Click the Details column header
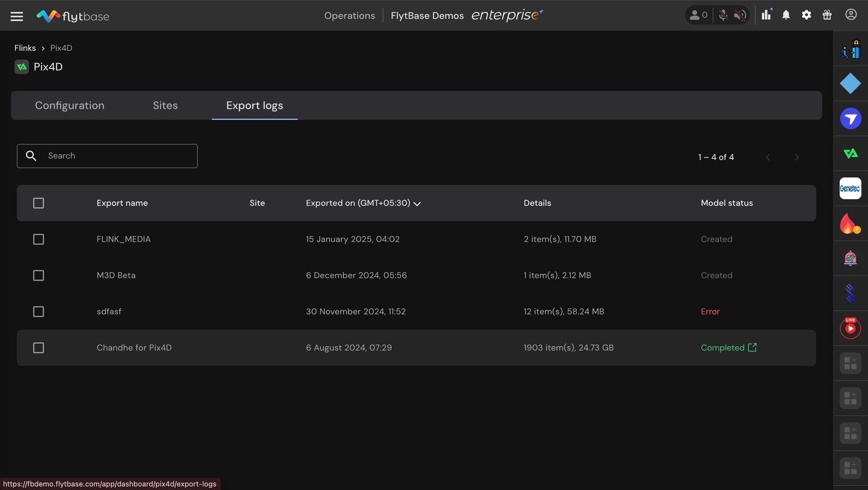Image resolution: width=868 pixels, height=490 pixels. 537,203
